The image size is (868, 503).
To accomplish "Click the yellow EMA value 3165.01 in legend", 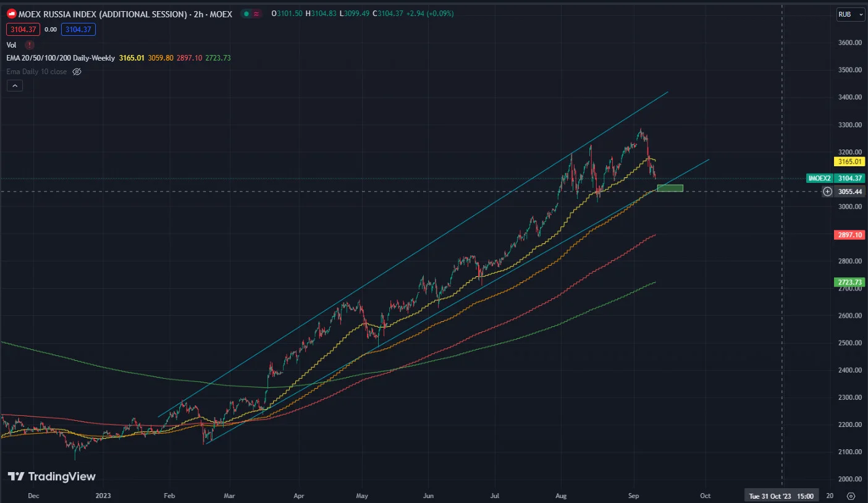I will 132,58.
